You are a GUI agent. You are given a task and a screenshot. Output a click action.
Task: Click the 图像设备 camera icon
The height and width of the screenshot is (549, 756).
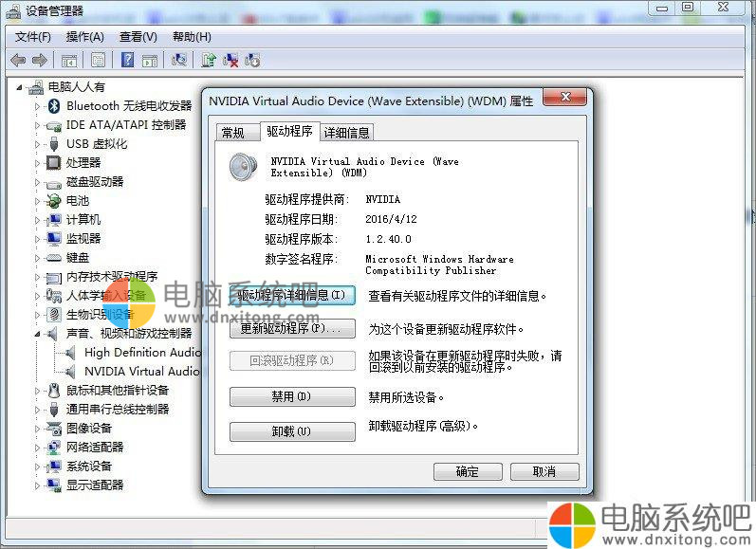pos(53,428)
